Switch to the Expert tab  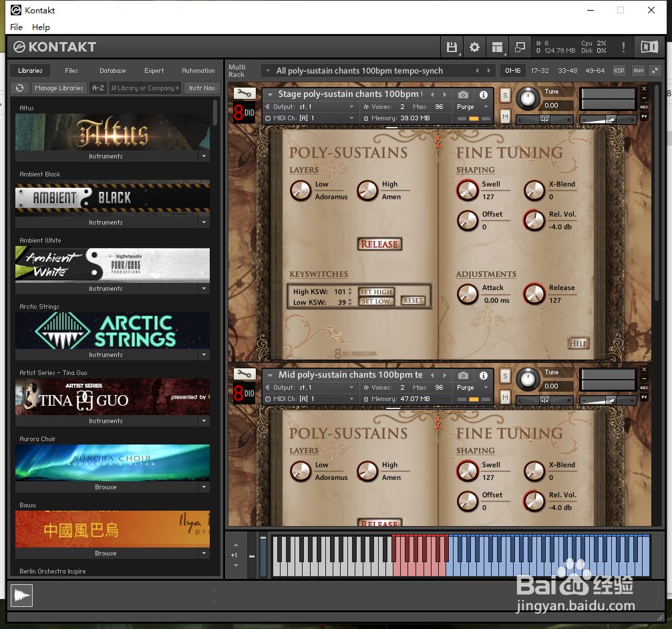coord(154,71)
